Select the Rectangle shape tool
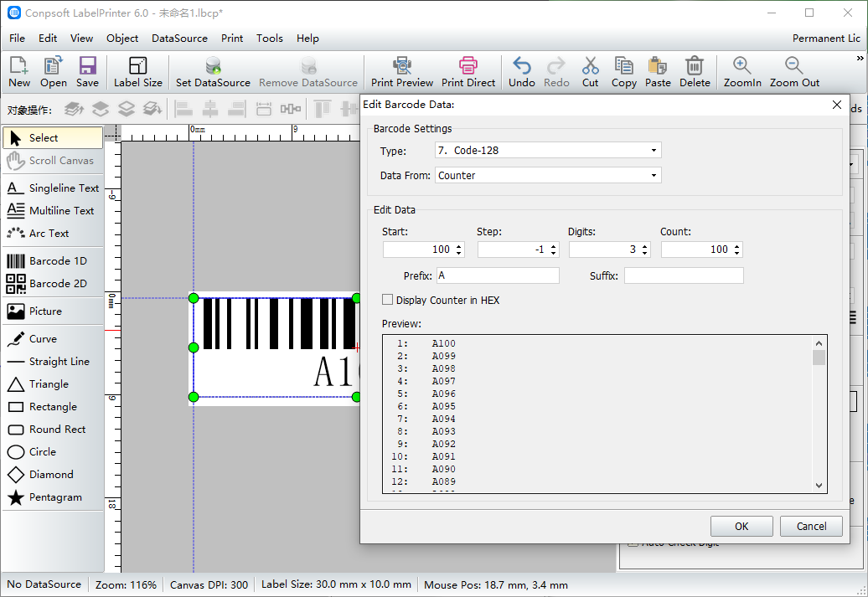868x597 pixels. (53, 407)
